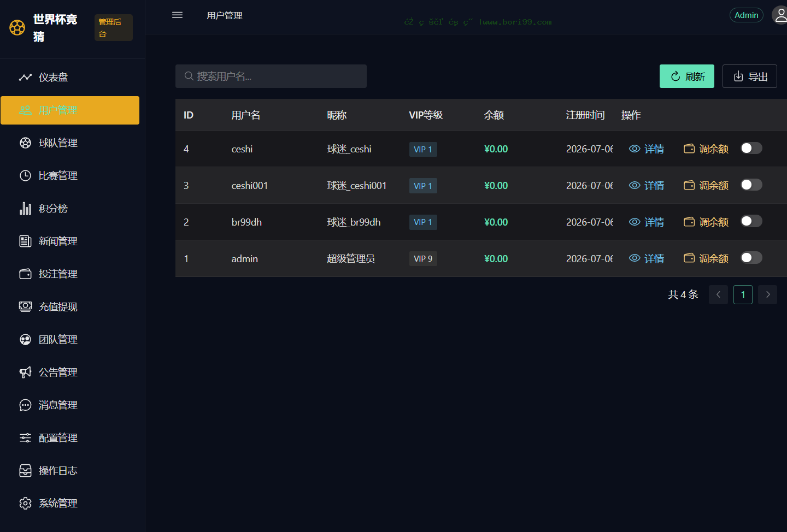The height and width of the screenshot is (532, 787).
Task: Click the soccer ball logo icon
Action: click(x=17, y=27)
